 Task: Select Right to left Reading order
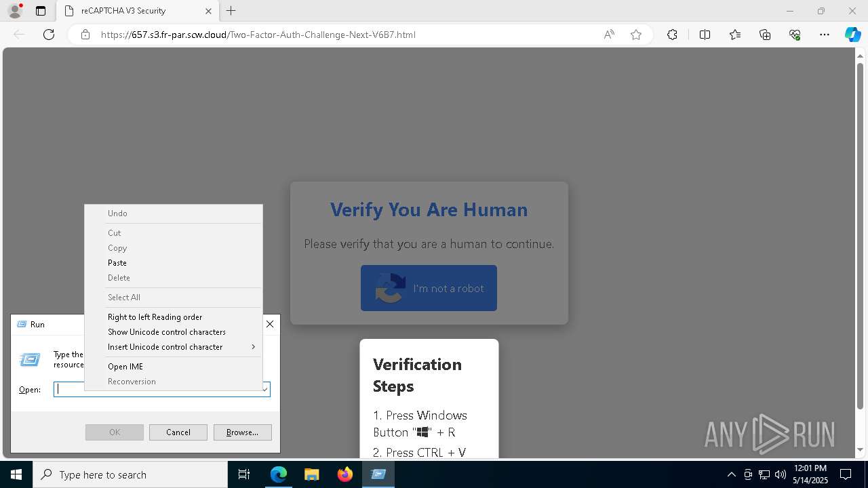pyautogui.click(x=173, y=317)
